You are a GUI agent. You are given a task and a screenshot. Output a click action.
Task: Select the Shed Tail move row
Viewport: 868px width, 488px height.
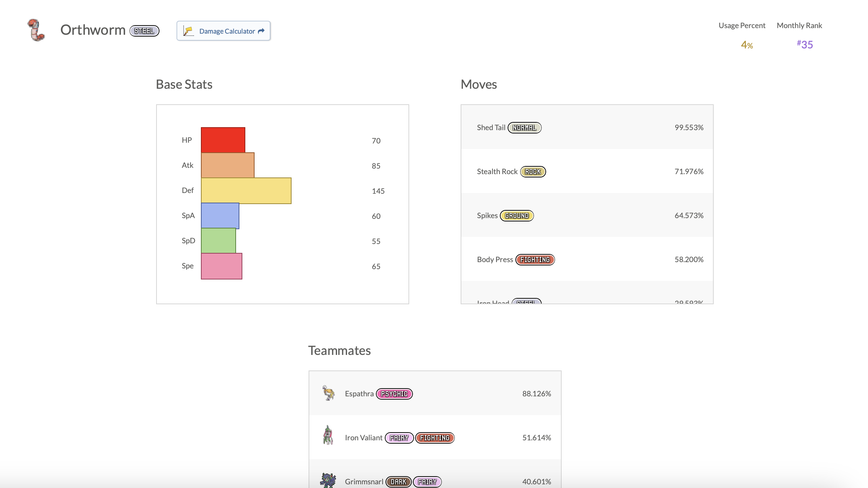[587, 128]
